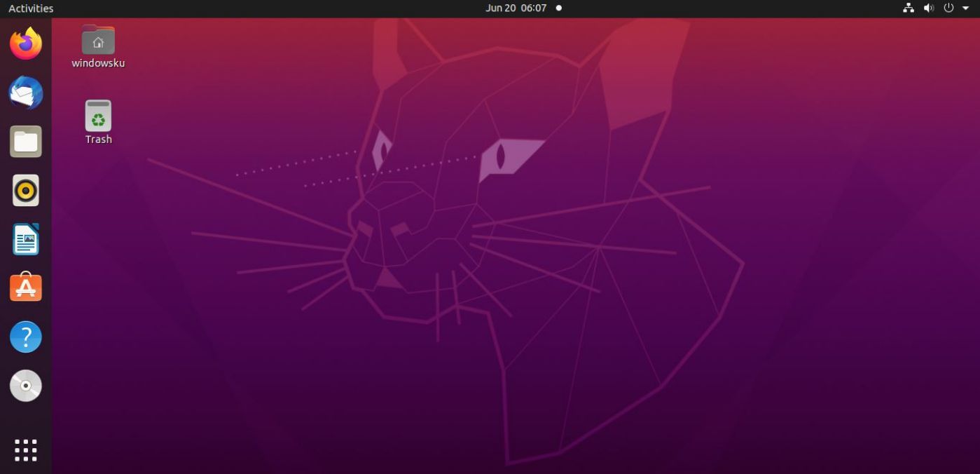Open the Files manager in the dock
This screenshot has height=474, width=980.
pyautogui.click(x=26, y=142)
